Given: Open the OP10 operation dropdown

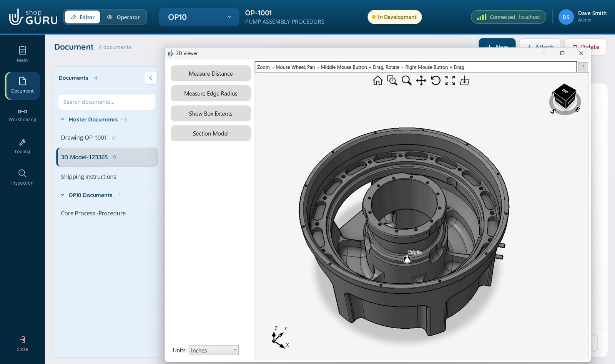Looking at the screenshot, I should click(199, 17).
